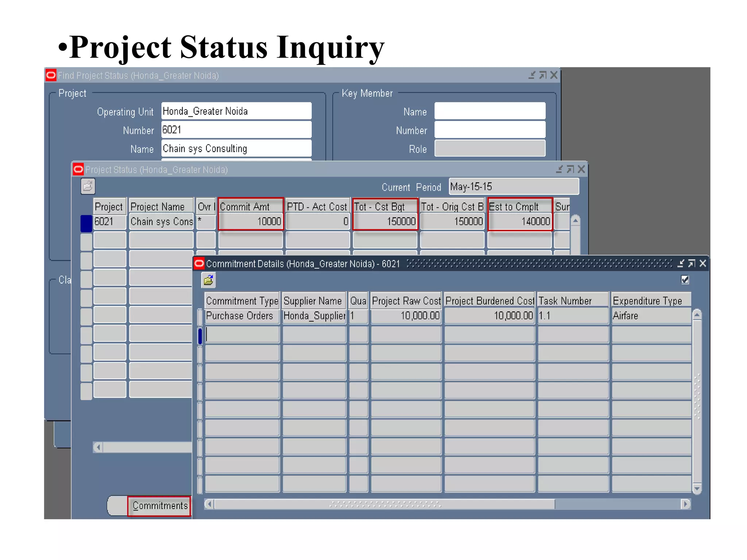
Task: Click the scroll down arrow in Commitment Details
Action: click(x=697, y=489)
